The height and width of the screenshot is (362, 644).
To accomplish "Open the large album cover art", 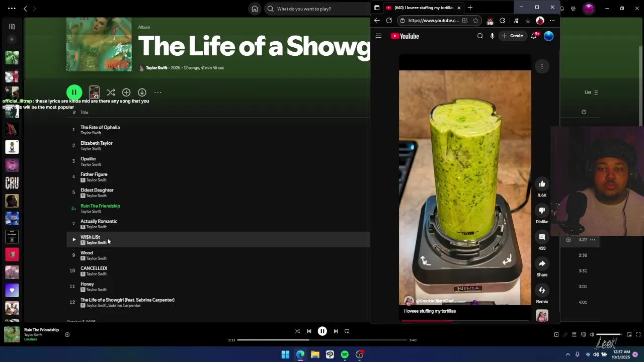I will [x=99, y=45].
